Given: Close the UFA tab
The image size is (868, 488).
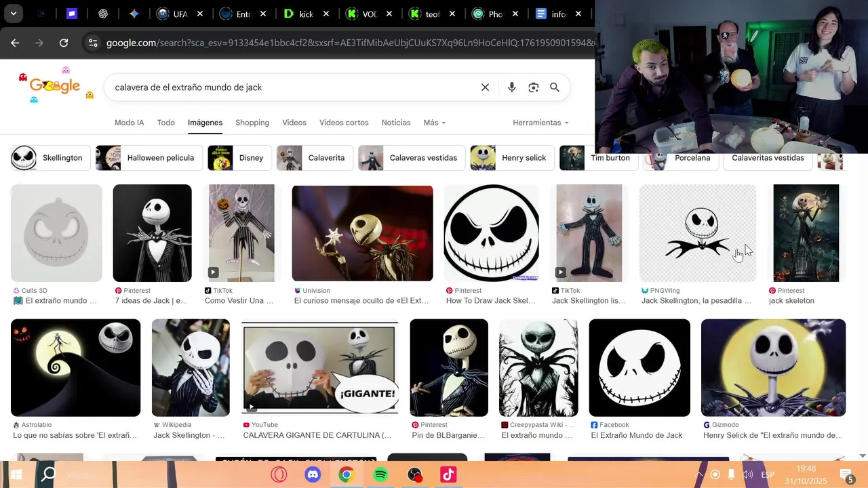Looking at the screenshot, I should tap(200, 14).
